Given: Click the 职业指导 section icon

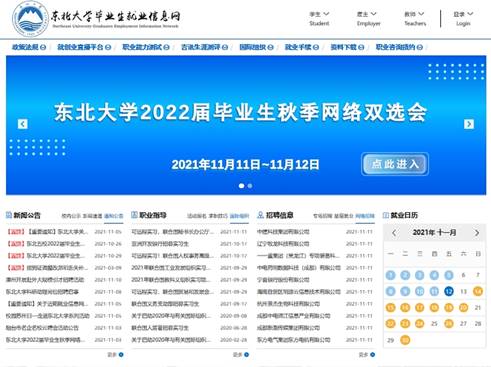Looking at the screenshot, I should pyautogui.click(x=134, y=215).
